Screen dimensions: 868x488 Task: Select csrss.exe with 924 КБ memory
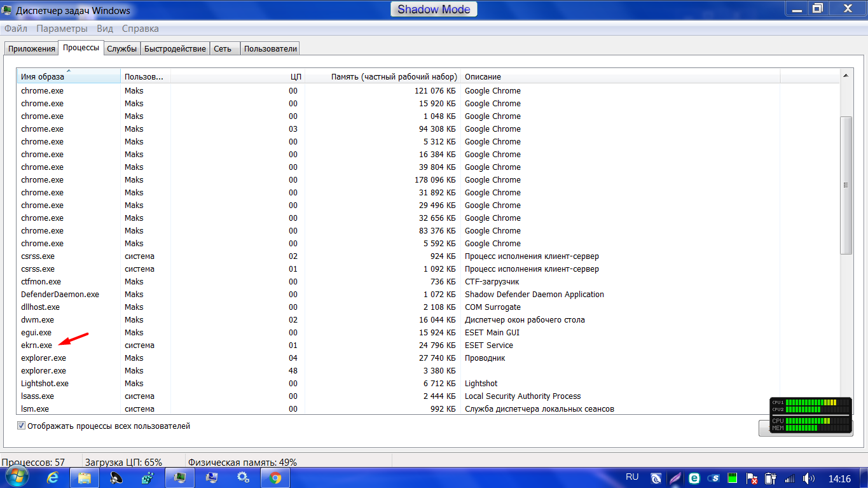428,256
